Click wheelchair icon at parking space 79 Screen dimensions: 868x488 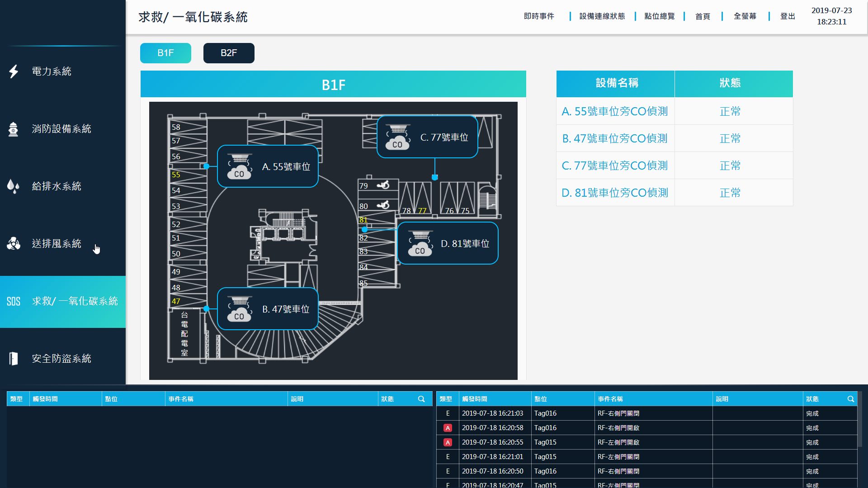point(384,185)
